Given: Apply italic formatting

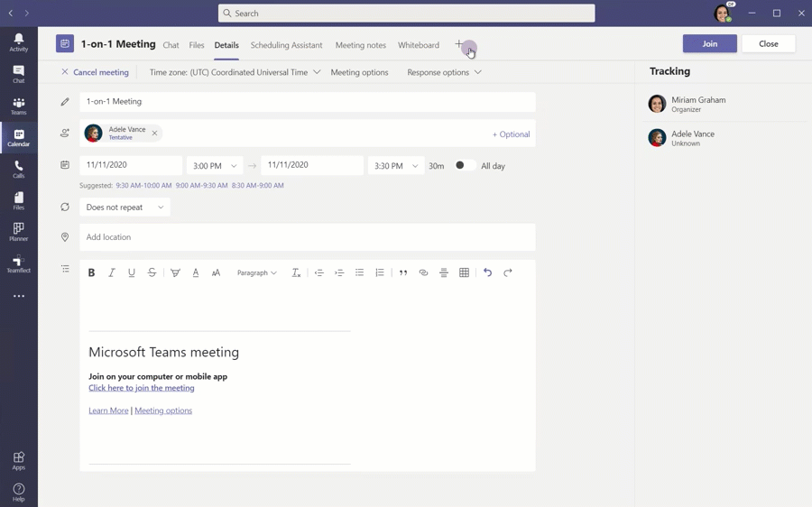Looking at the screenshot, I should (111, 272).
